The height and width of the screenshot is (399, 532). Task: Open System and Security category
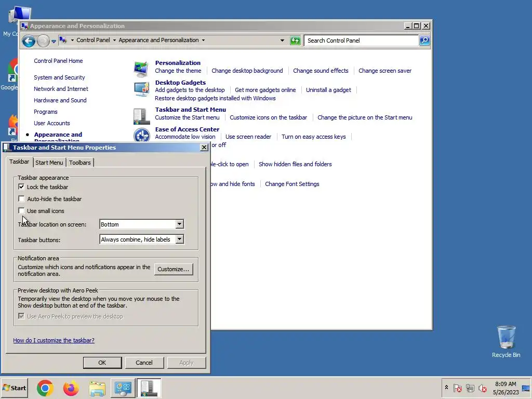[59, 77]
